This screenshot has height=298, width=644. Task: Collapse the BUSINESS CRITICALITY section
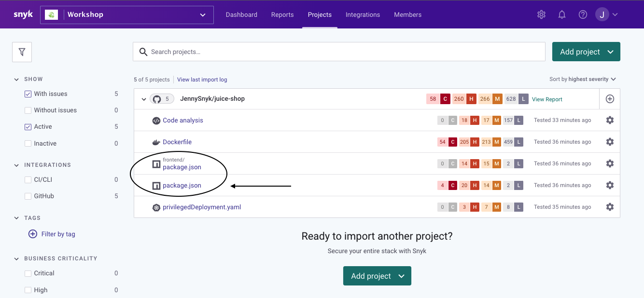point(17,258)
